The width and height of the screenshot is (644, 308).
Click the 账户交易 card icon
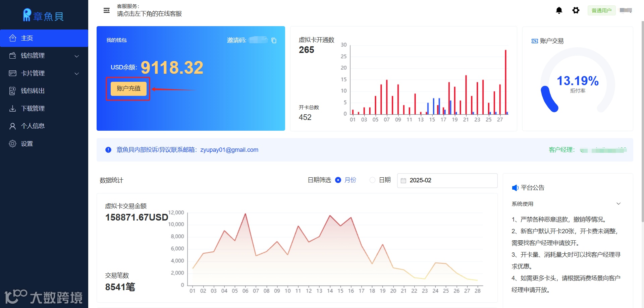(x=535, y=41)
